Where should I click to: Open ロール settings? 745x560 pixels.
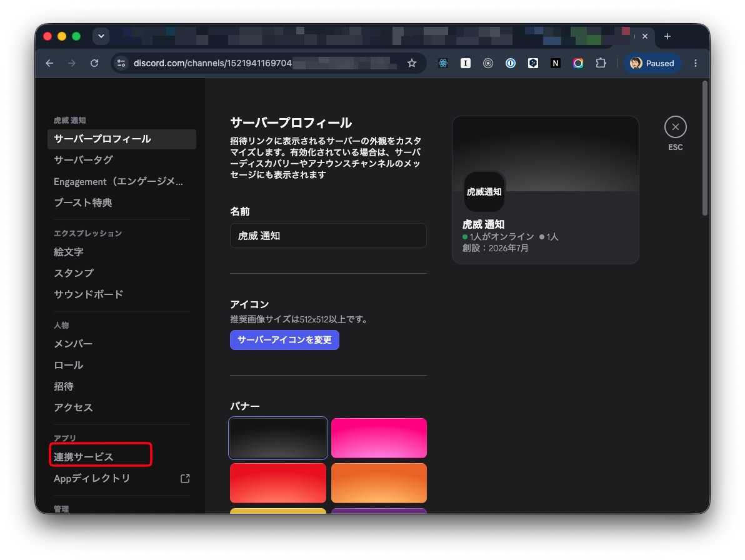pyautogui.click(x=122, y=365)
